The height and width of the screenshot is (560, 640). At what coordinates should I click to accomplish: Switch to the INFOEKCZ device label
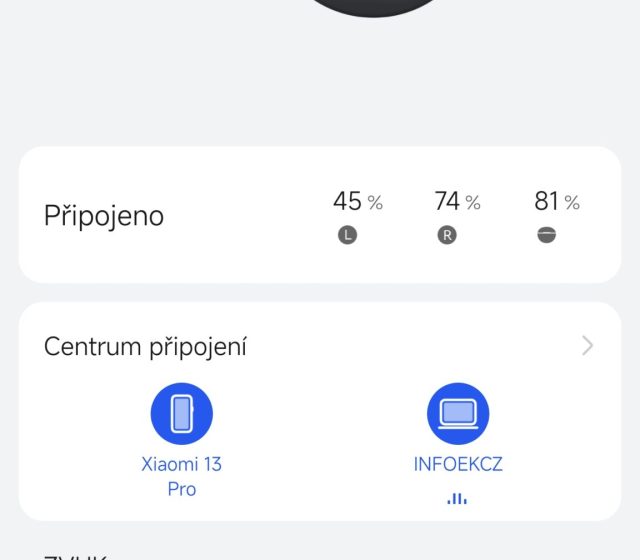[458, 465]
